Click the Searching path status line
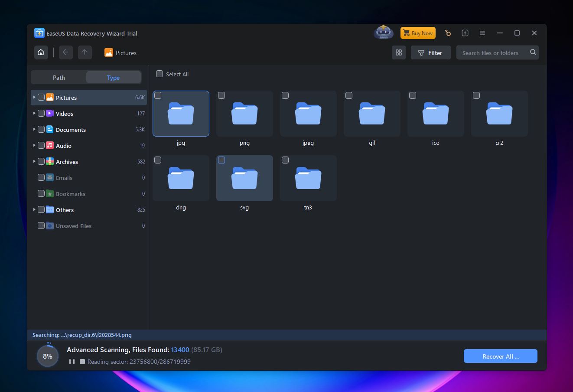The height and width of the screenshot is (392, 573). pos(82,335)
